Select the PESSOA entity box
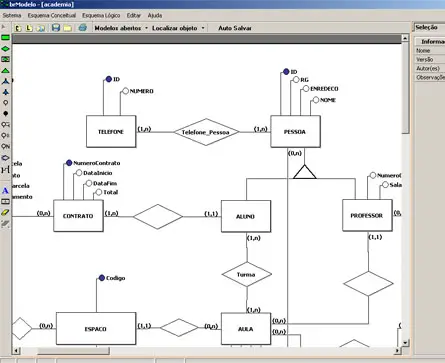This screenshot has height=363, width=445. [x=295, y=132]
